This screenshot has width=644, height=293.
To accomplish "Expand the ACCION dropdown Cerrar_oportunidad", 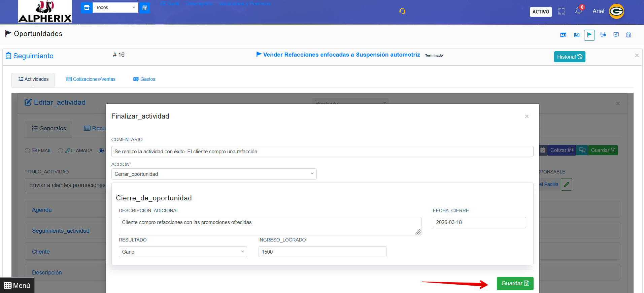I will 214,174.
